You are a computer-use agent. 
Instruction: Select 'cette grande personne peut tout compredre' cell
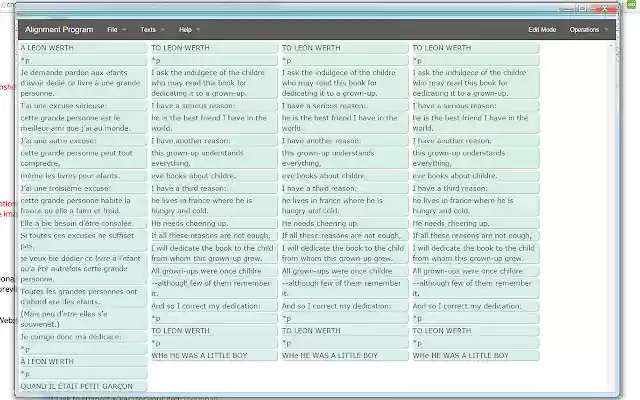(x=83, y=158)
